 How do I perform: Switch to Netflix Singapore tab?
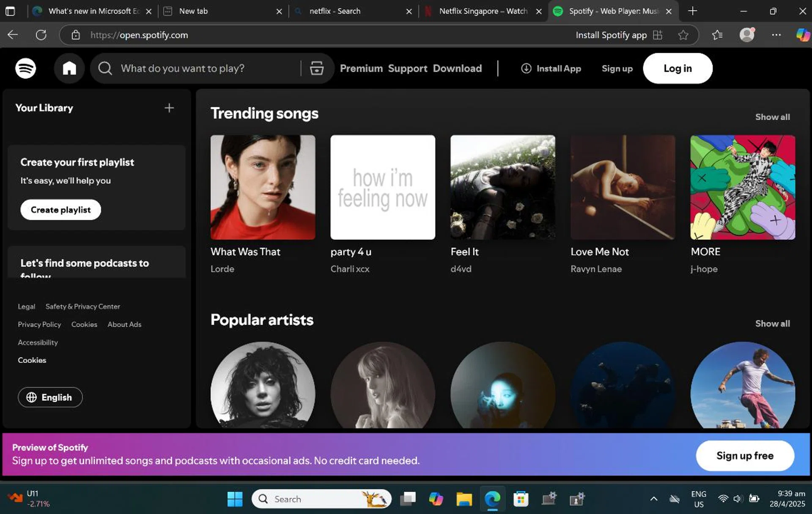tap(482, 11)
